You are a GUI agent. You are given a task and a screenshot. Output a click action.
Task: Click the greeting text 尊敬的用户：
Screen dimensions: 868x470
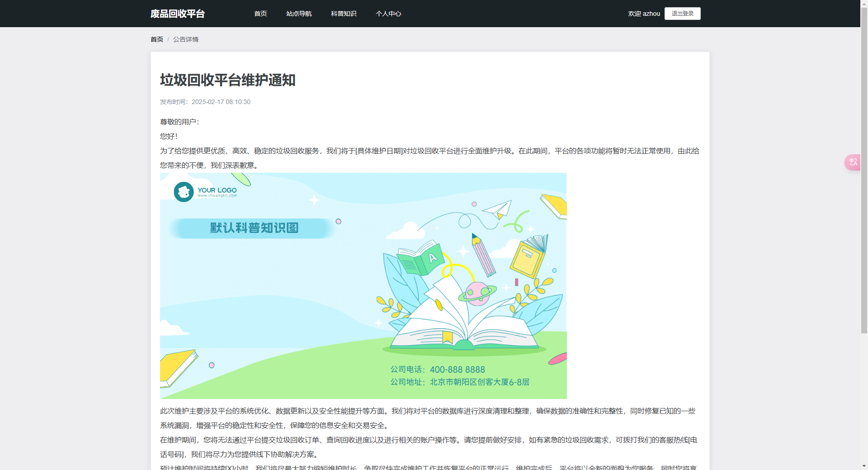180,122
